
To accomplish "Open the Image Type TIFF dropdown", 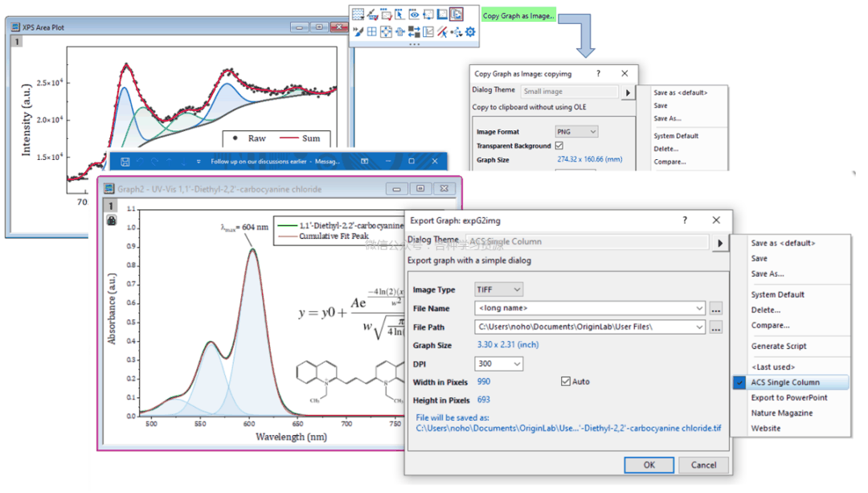I will click(498, 290).
